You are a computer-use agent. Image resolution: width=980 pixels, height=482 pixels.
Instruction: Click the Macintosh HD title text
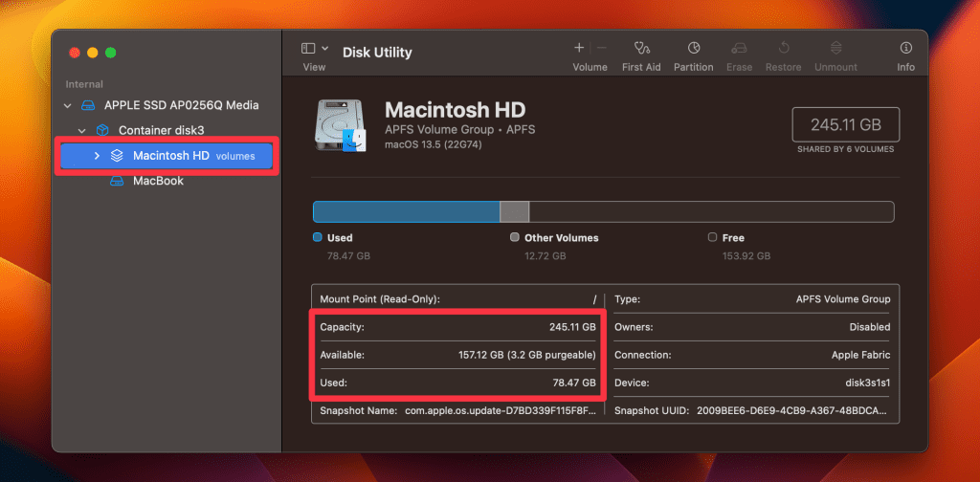[x=455, y=110]
